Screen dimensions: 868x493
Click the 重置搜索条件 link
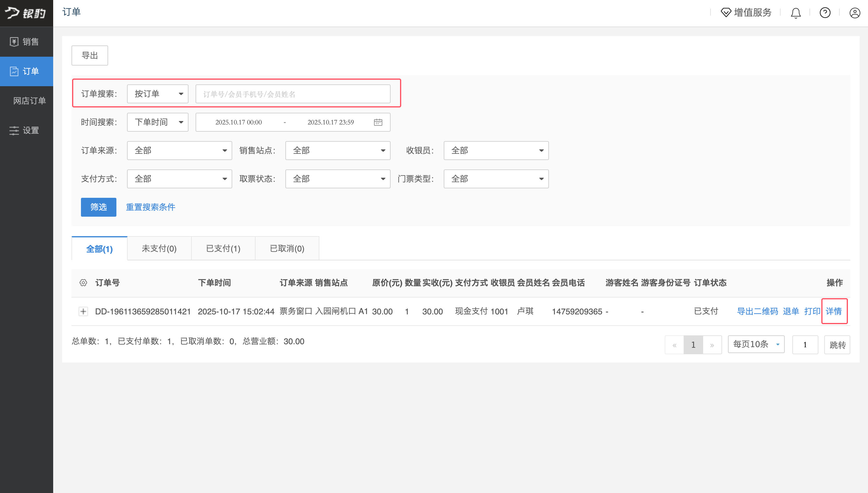(x=150, y=207)
